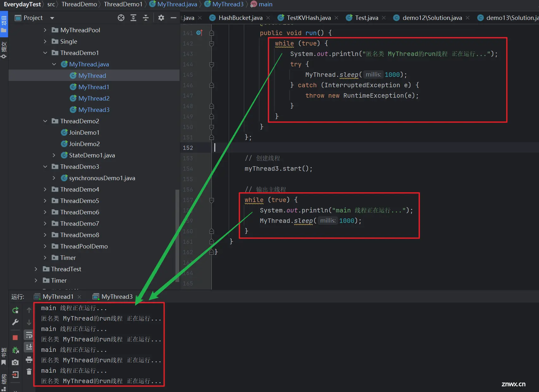Expand StateDemo1.java node

pos(54,155)
